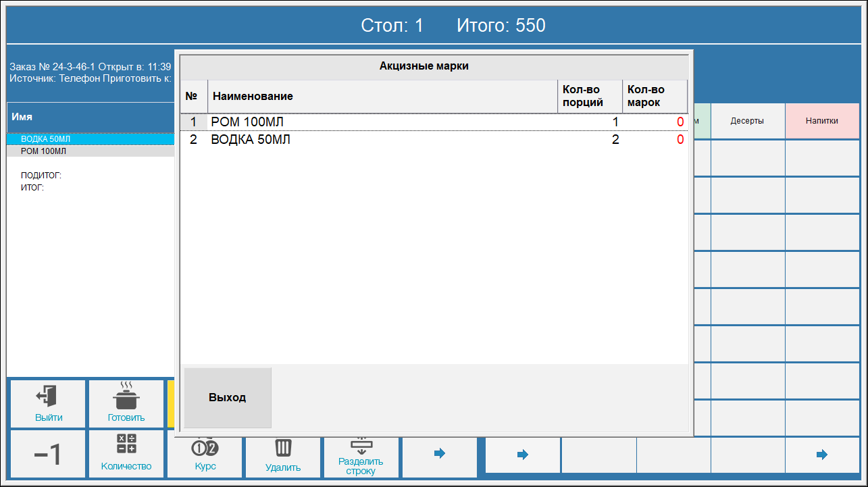Image resolution: width=868 pixels, height=487 pixels.
Task: Click the Разделить строку button
Action: 361,457
